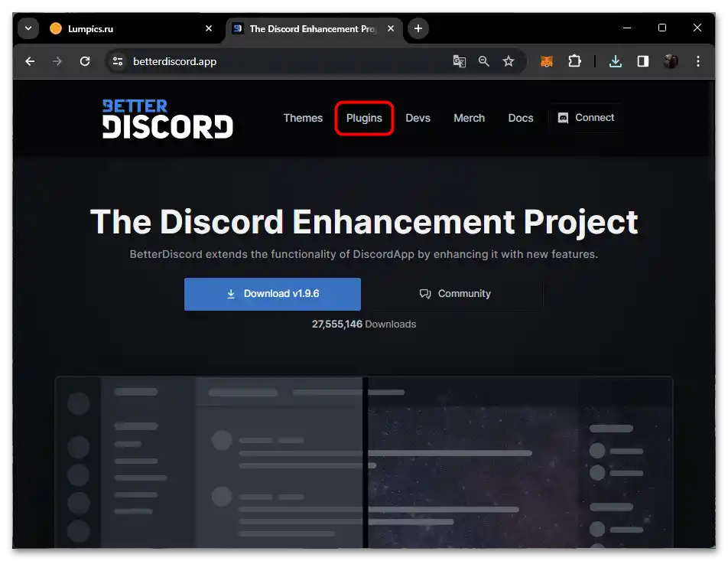Open the profile avatar menu

click(671, 61)
